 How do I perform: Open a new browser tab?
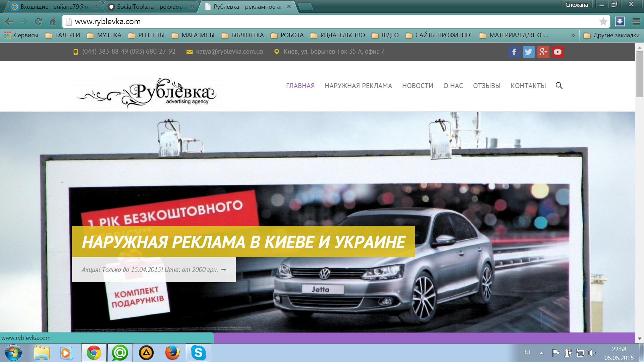(305, 7)
